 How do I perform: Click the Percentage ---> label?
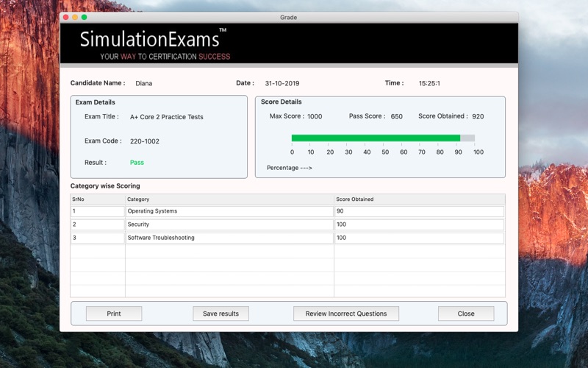click(289, 168)
